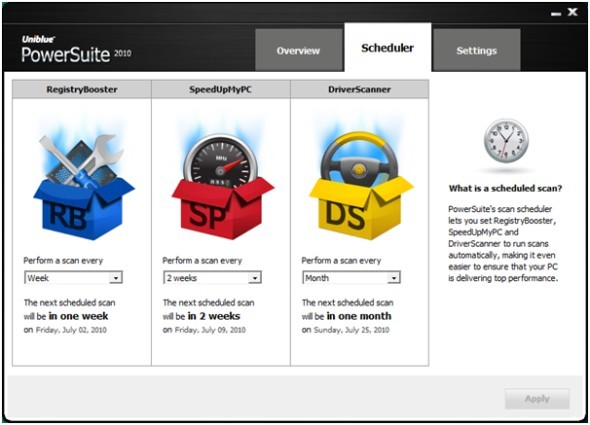Image resolution: width=590 pixels, height=425 pixels.
Task: Click the date 'Sunday, July 25, 2010'
Action: click(x=351, y=330)
